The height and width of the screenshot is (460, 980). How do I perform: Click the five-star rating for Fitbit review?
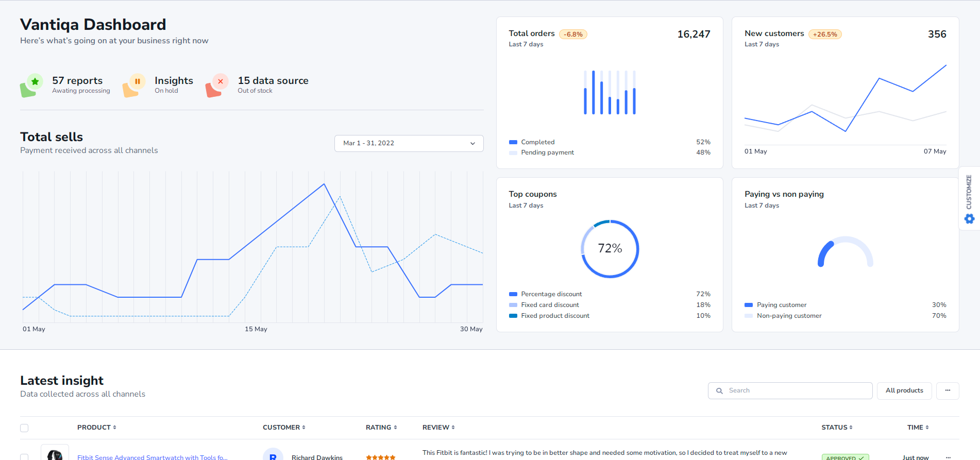(x=381, y=457)
